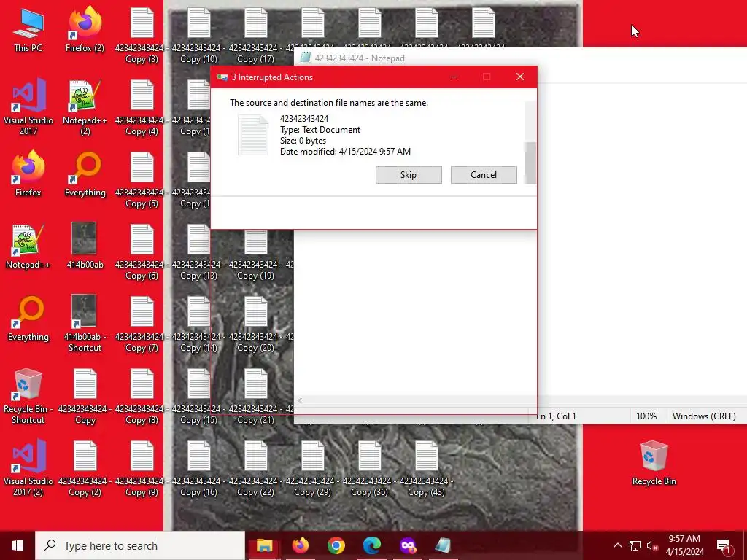Select the Notepad++ desktop shortcut
This screenshot has height=560, width=747.
tap(28, 246)
